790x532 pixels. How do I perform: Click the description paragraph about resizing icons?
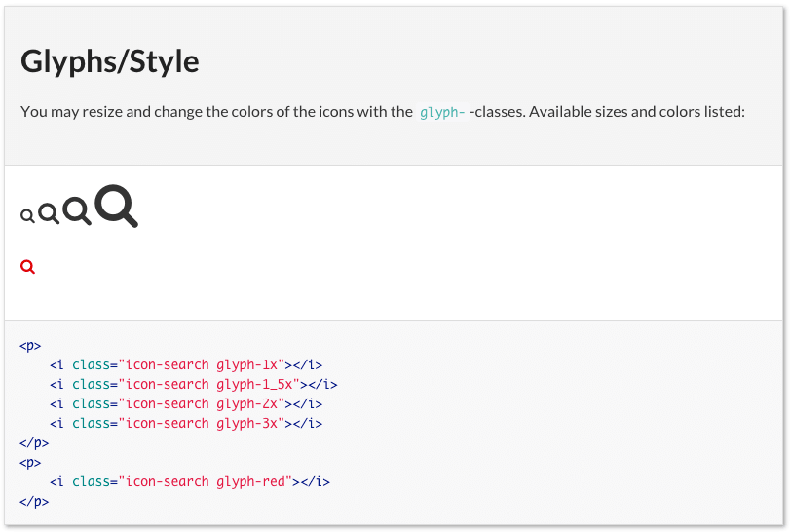coord(383,112)
